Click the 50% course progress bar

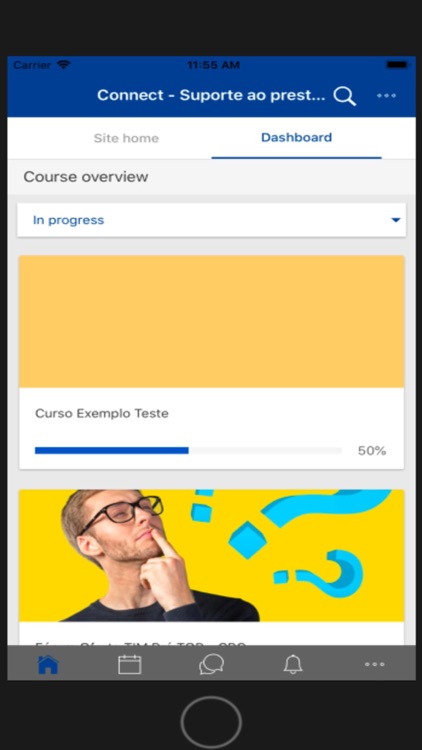coord(188,451)
